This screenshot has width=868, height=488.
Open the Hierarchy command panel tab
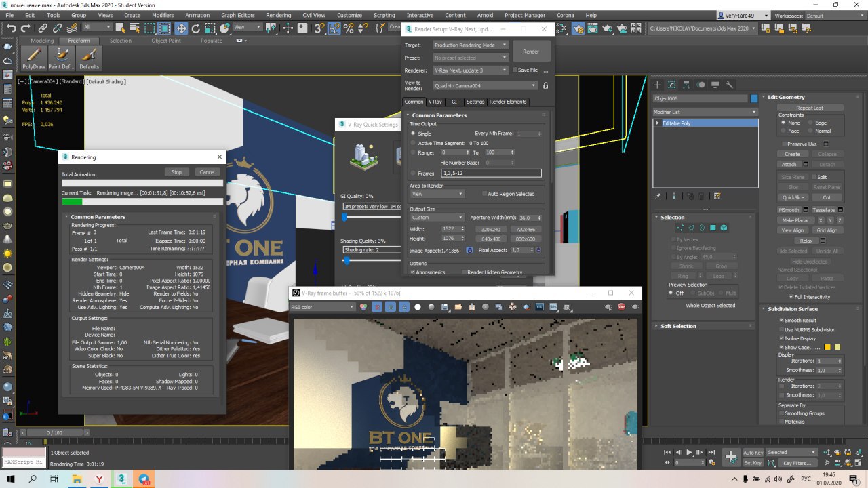686,85
